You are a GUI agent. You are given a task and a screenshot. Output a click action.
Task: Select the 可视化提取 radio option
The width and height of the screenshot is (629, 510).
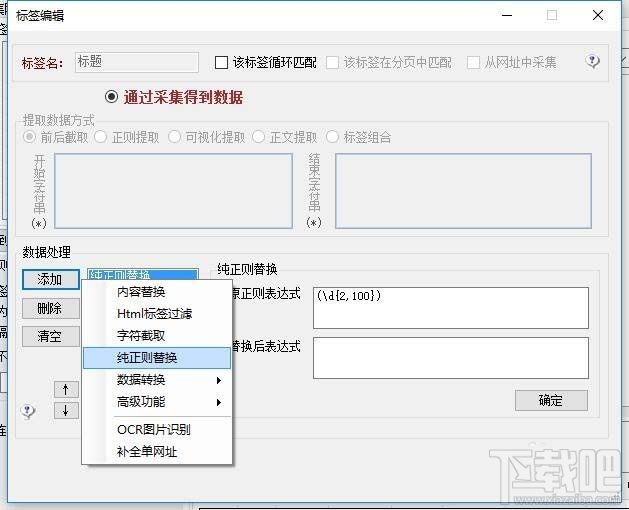coord(174,137)
